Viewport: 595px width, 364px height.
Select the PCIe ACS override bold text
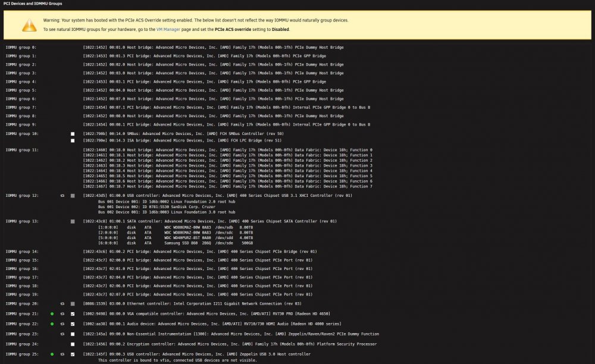[233, 30]
